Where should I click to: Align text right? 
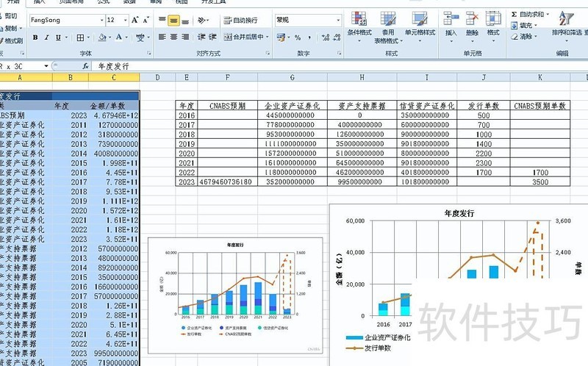[185, 37]
